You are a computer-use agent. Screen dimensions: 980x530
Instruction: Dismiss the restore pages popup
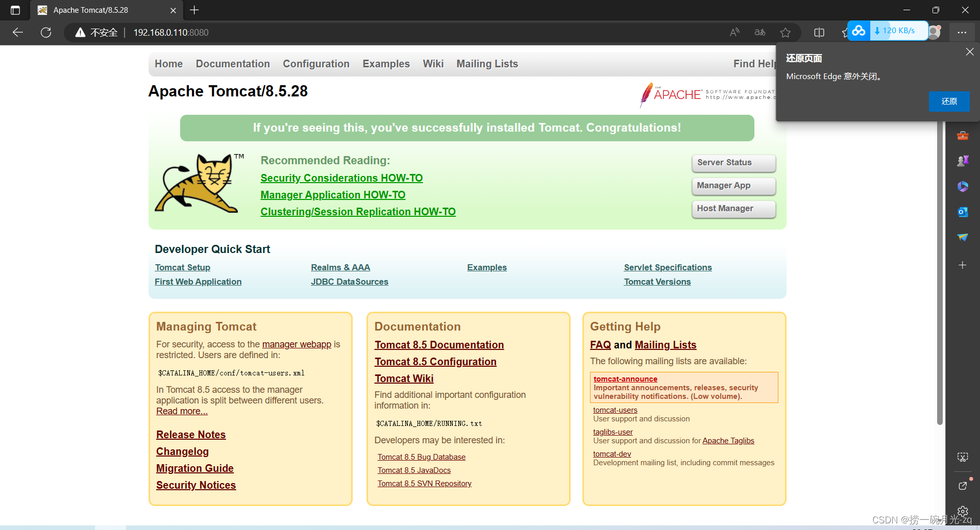pos(970,52)
